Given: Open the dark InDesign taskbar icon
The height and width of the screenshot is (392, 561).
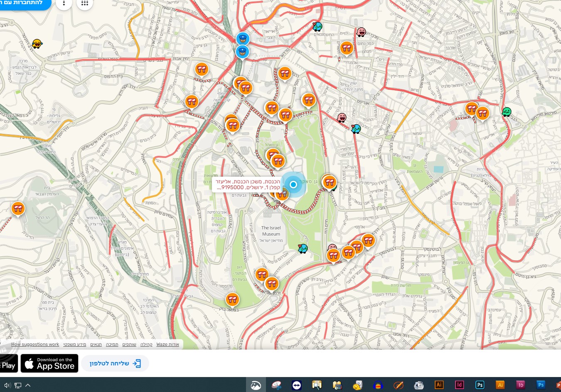Looking at the screenshot, I should click(459, 385).
